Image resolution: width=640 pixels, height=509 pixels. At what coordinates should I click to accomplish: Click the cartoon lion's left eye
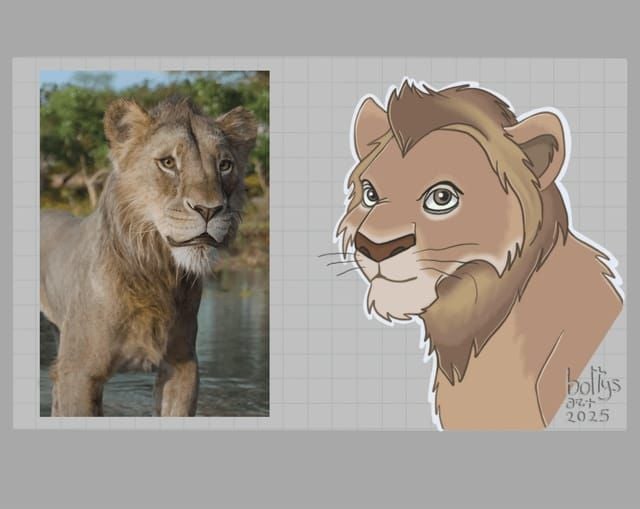coord(370,194)
